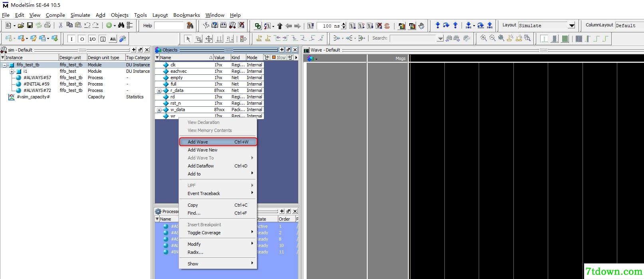Choose 'Add Wave' from context menu

pyautogui.click(x=218, y=142)
